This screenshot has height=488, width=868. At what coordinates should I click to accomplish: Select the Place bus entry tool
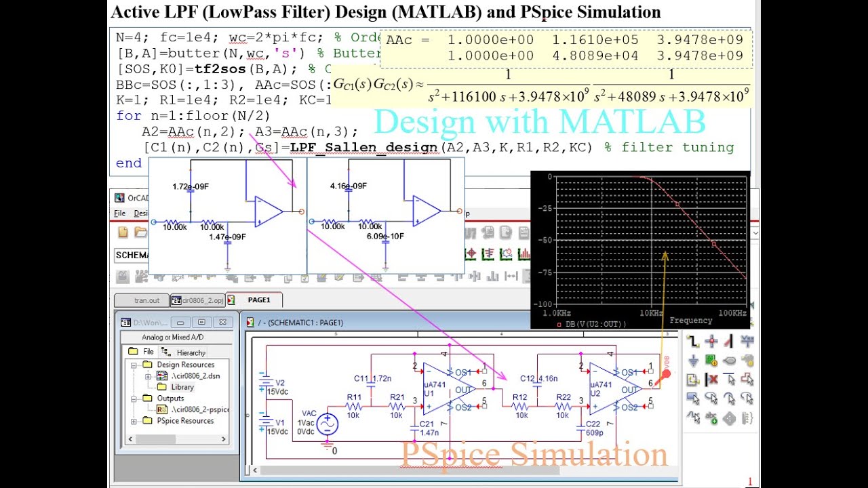pos(729,341)
